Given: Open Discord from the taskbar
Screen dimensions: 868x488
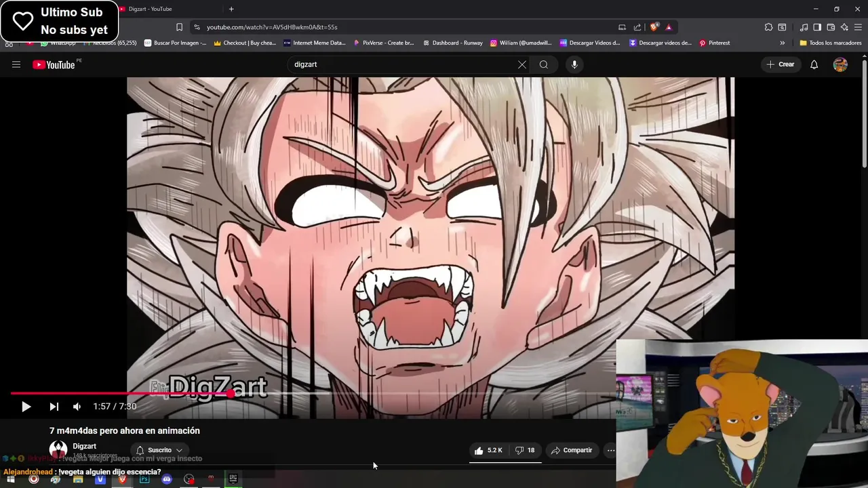Looking at the screenshot, I should (167, 479).
